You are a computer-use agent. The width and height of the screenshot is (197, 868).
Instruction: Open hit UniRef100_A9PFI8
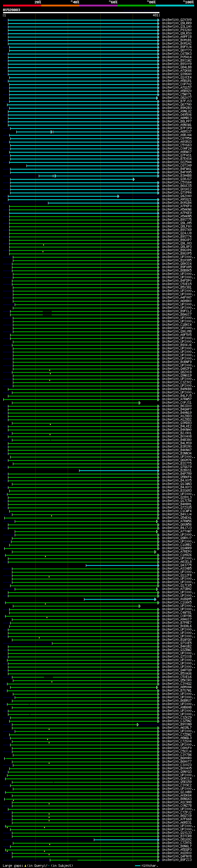[x=177, y=37]
